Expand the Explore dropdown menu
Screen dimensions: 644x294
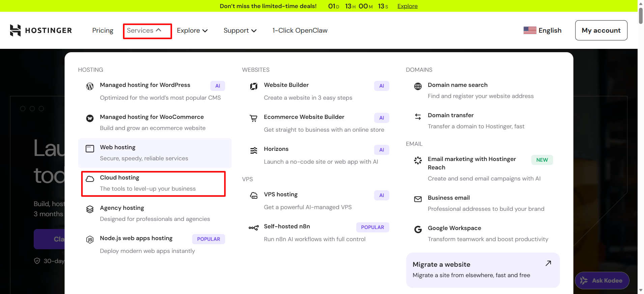[192, 30]
